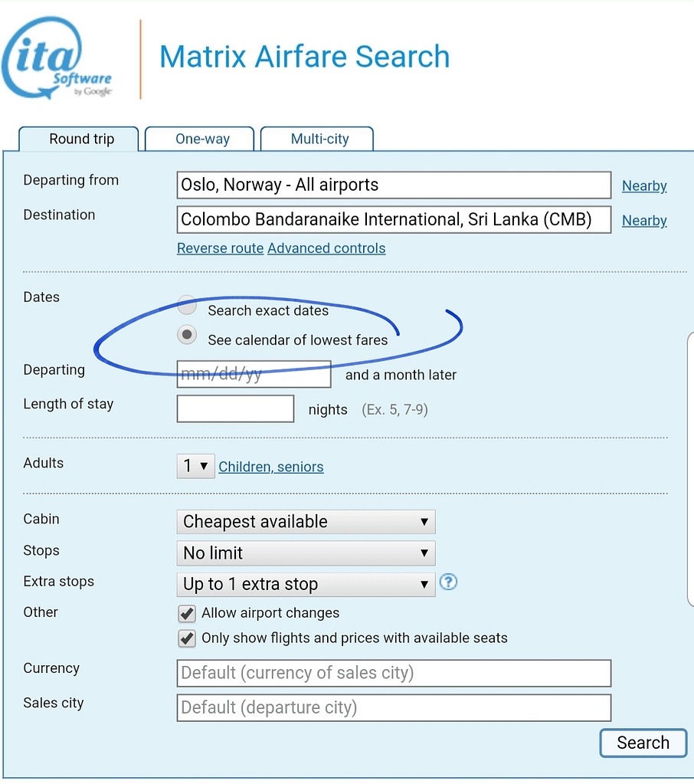Switch to the One-way tab
The height and width of the screenshot is (784, 694).
pyautogui.click(x=202, y=139)
